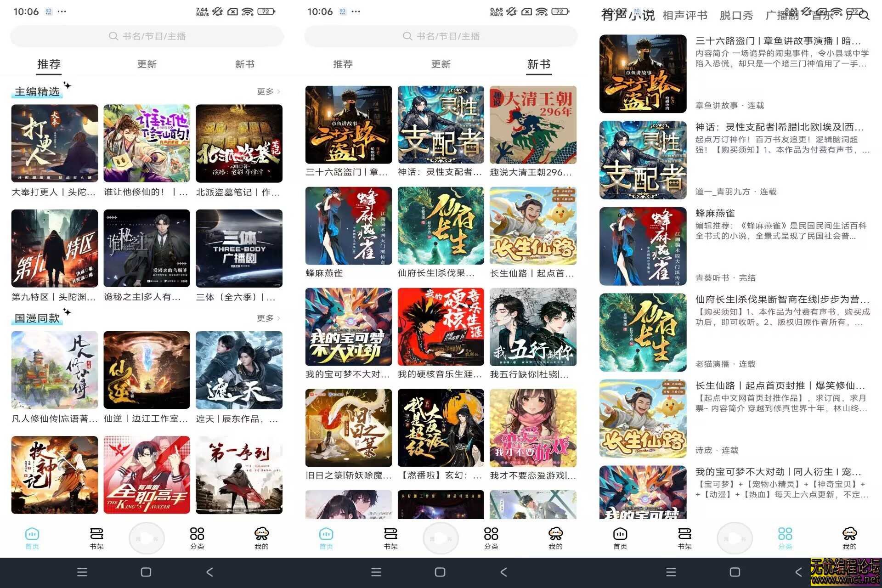The width and height of the screenshot is (882, 588).
Task: Tap the magnifier icon in the search bar
Action: click(x=113, y=36)
